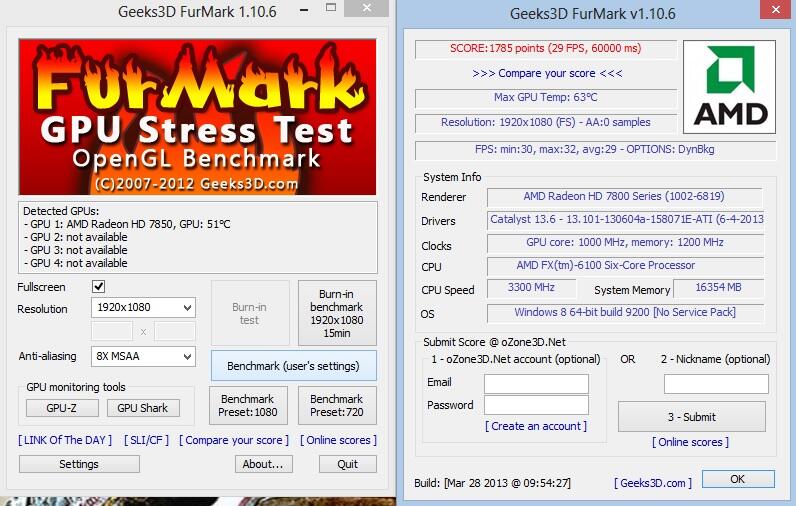Open the Resolution dropdown
Screen dimensions: 796x506
click(x=143, y=308)
